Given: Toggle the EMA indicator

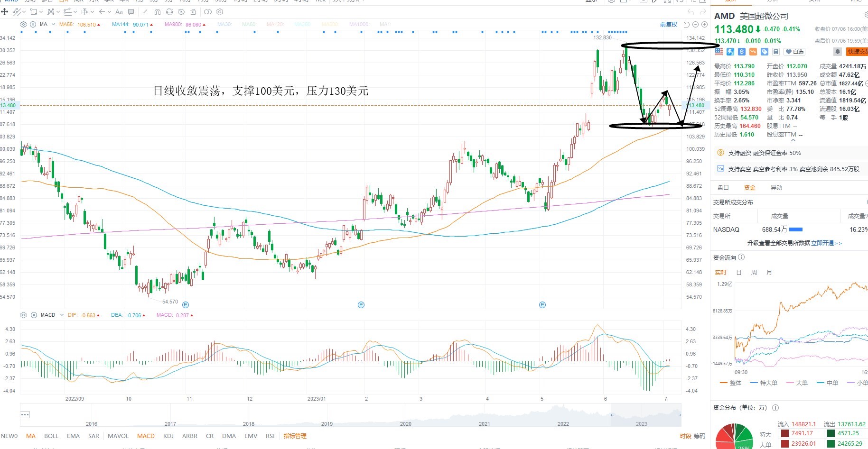Looking at the screenshot, I should (73, 436).
